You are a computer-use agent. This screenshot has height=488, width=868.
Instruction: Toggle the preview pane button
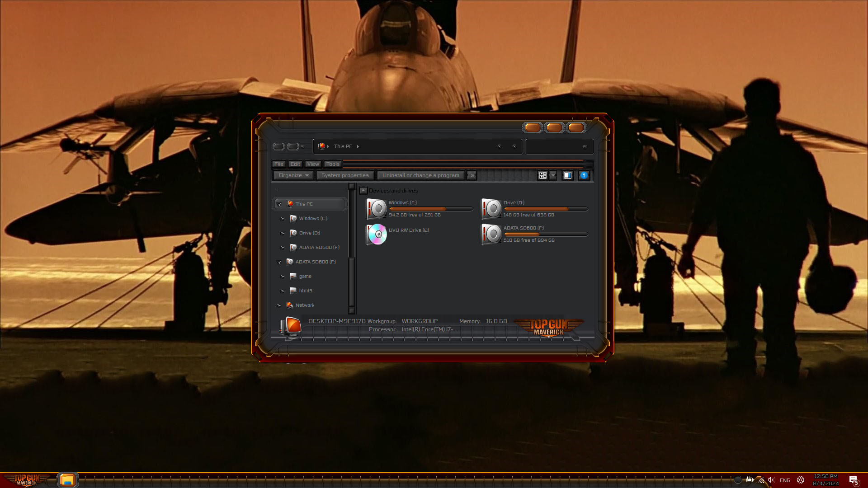567,175
